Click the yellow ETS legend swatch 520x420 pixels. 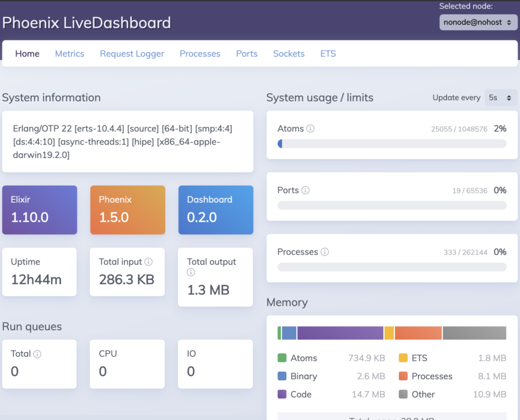coord(403,358)
